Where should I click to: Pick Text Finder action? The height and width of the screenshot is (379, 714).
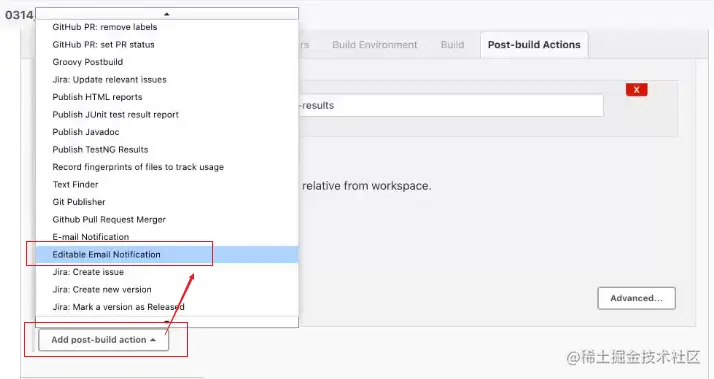[167, 184]
